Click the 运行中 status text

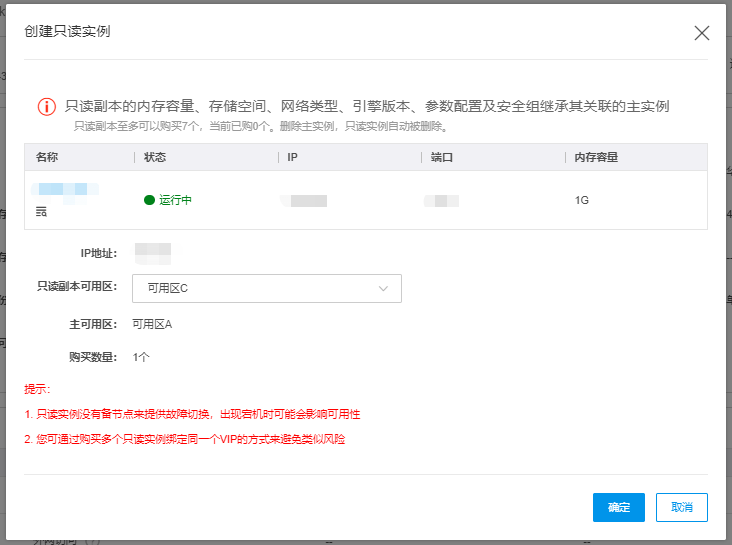pos(175,200)
